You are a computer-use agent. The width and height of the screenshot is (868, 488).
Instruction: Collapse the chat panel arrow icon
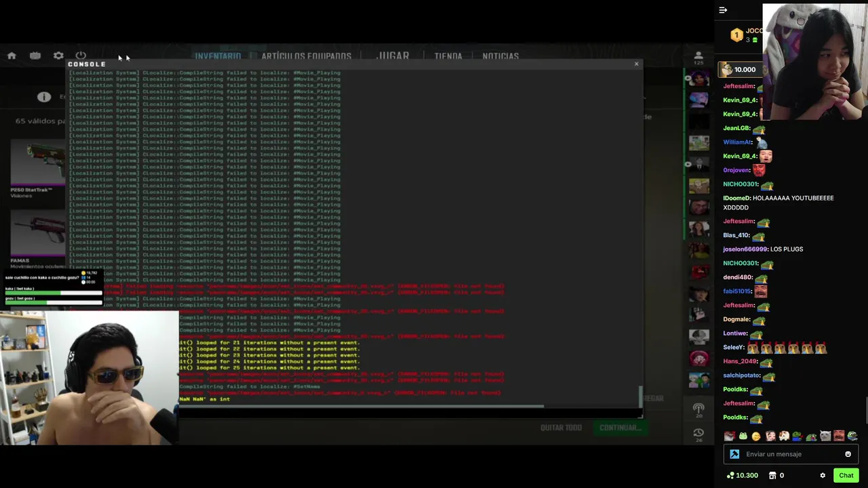pyautogui.click(x=723, y=10)
